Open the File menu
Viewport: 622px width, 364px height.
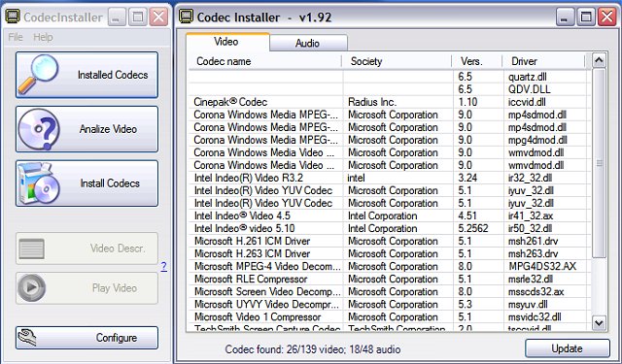pyautogui.click(x=16, y=37)
